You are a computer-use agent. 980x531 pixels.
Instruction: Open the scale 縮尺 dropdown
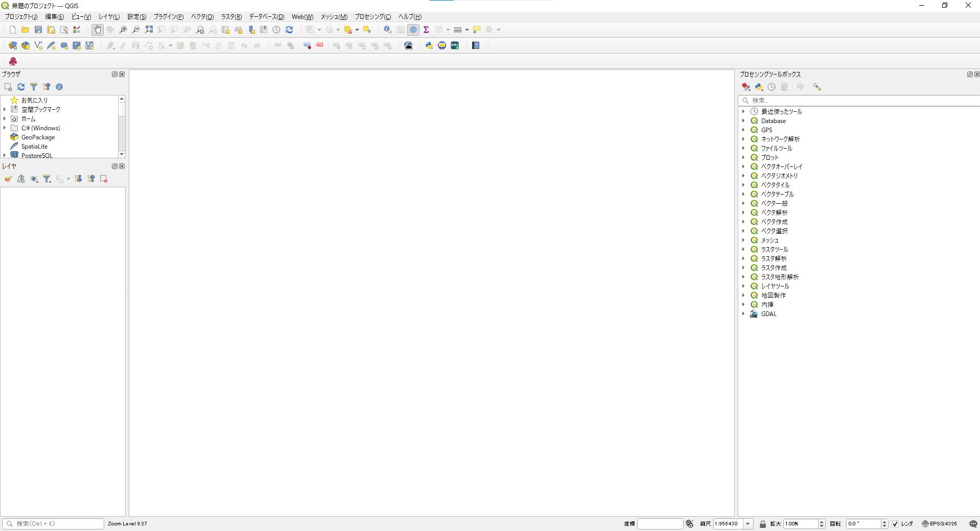(748, 524)
